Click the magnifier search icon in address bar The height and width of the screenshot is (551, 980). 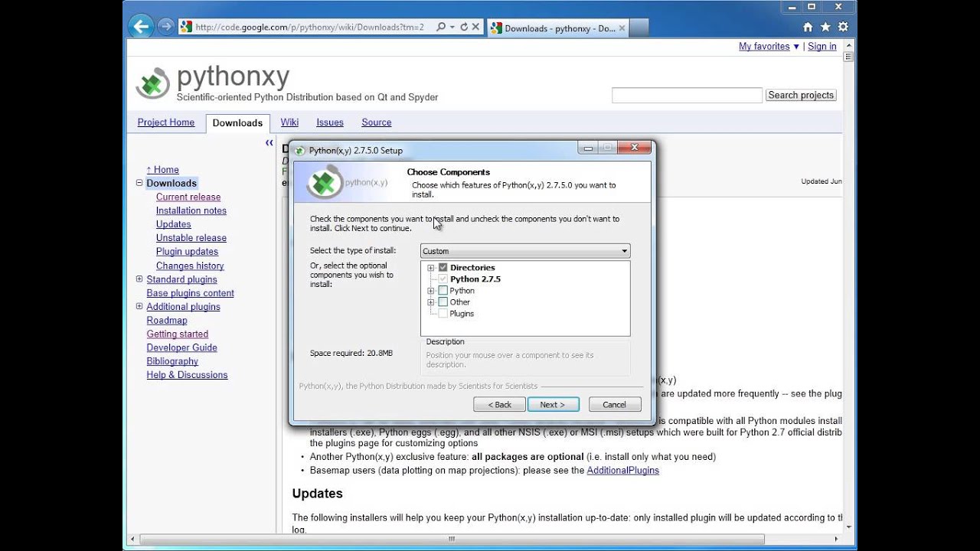pyautogui.click(x=441, y=27)
